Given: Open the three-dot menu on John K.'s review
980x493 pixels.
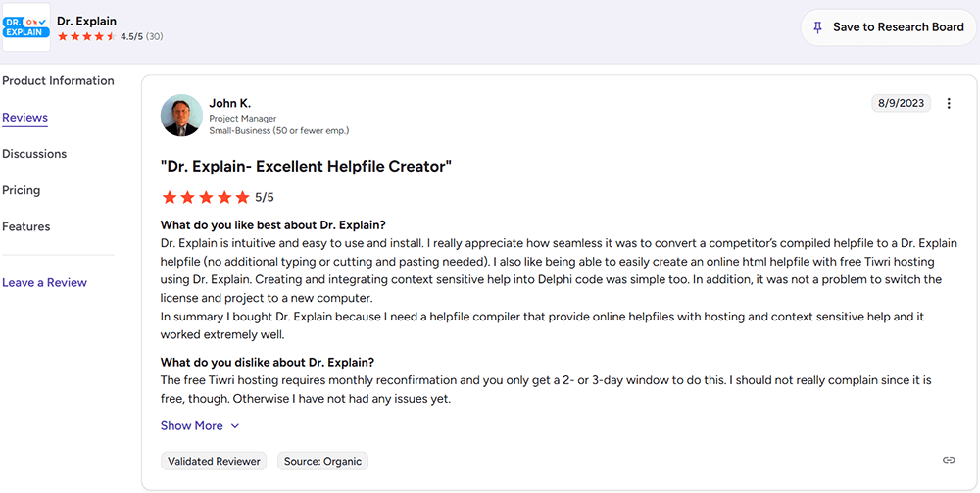Looking at the screenshot, I should pyautogui.click(x=949, y=104).
